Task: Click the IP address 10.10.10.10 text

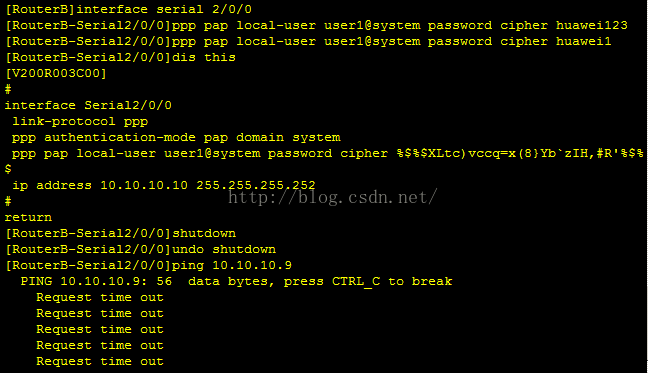Action: point(144,185)
